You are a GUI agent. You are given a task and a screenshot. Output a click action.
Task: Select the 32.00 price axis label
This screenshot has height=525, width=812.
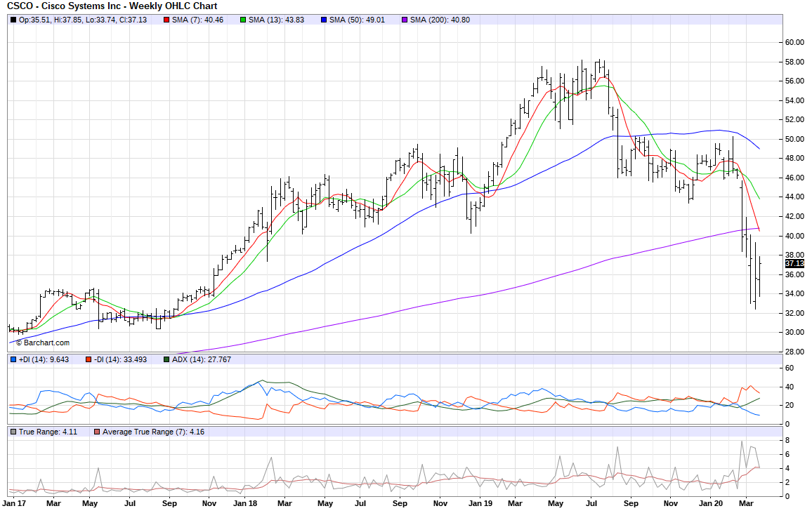tap(794, 314)
